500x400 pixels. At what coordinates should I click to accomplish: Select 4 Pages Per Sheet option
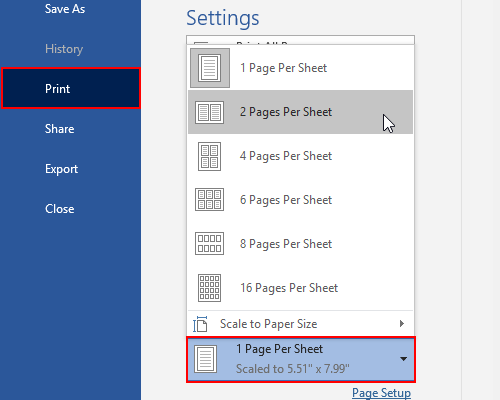point(300,156)
